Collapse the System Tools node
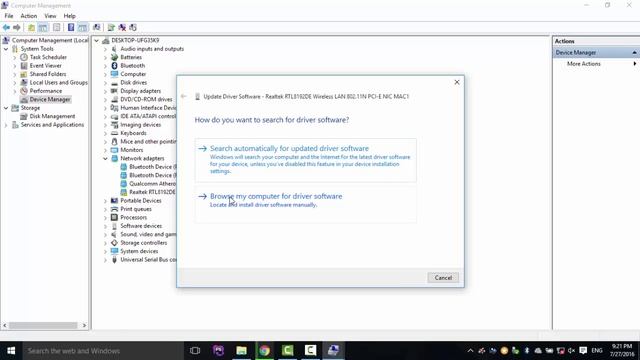The height and width of the screenshot is (360, 640). [6, 49]
